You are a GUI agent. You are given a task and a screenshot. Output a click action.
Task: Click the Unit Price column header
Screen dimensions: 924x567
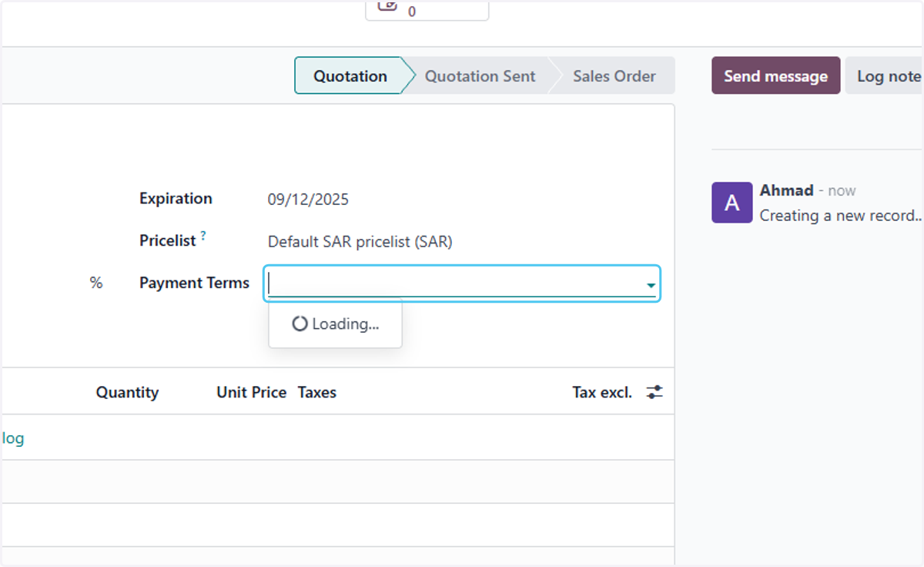point(251,392)
